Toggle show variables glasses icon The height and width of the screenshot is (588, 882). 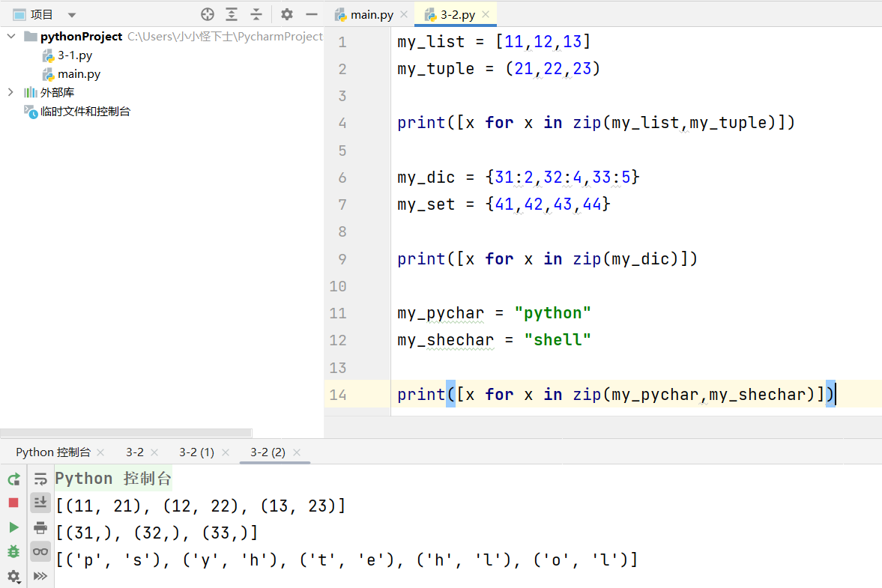point(40,552)
